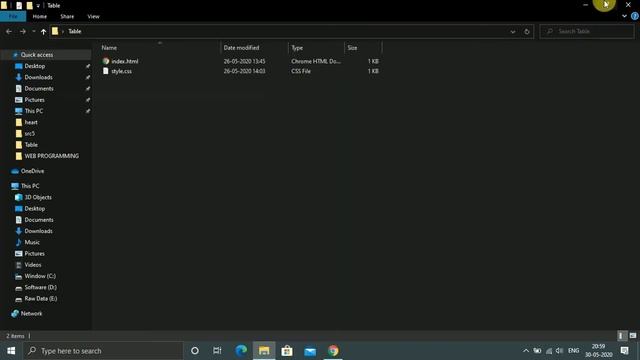Open Google Chrome from taskbar
The width and height of the screenshot is (640, 360).
pos(333,351)
